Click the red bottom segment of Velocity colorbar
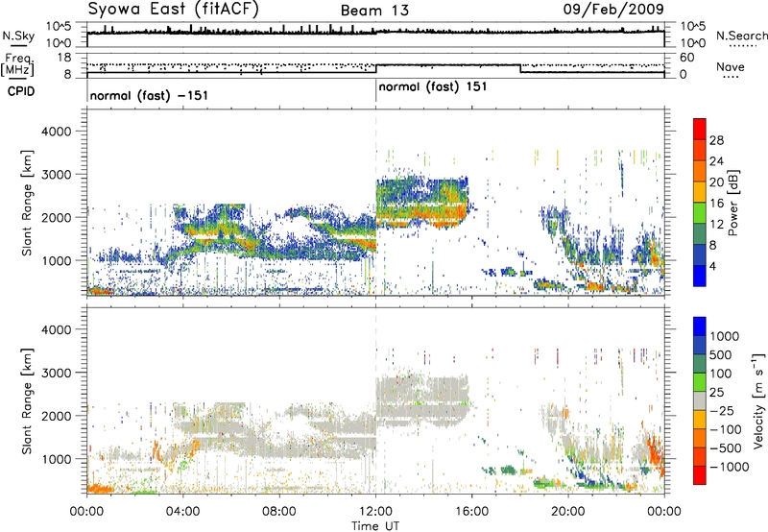 click(700, 475)
